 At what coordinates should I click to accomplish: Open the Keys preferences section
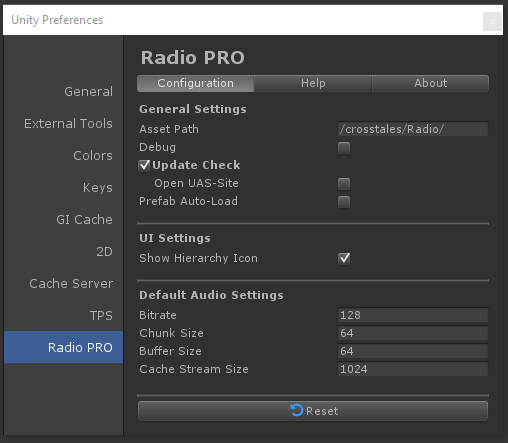(63, 187)
